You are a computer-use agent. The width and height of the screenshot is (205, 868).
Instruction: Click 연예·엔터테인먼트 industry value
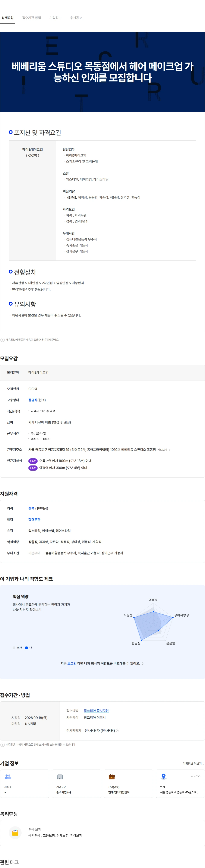click(119, 792)
